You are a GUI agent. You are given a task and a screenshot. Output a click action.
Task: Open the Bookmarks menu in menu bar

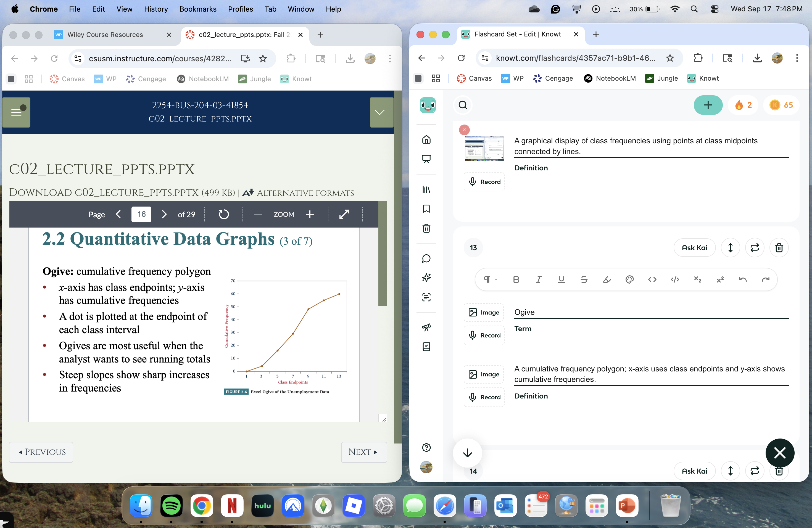198,9
